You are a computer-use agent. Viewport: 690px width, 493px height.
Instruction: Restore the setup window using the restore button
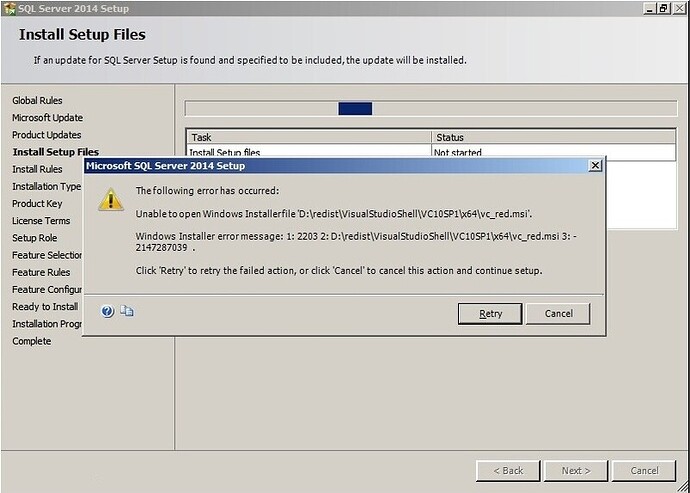664,8
